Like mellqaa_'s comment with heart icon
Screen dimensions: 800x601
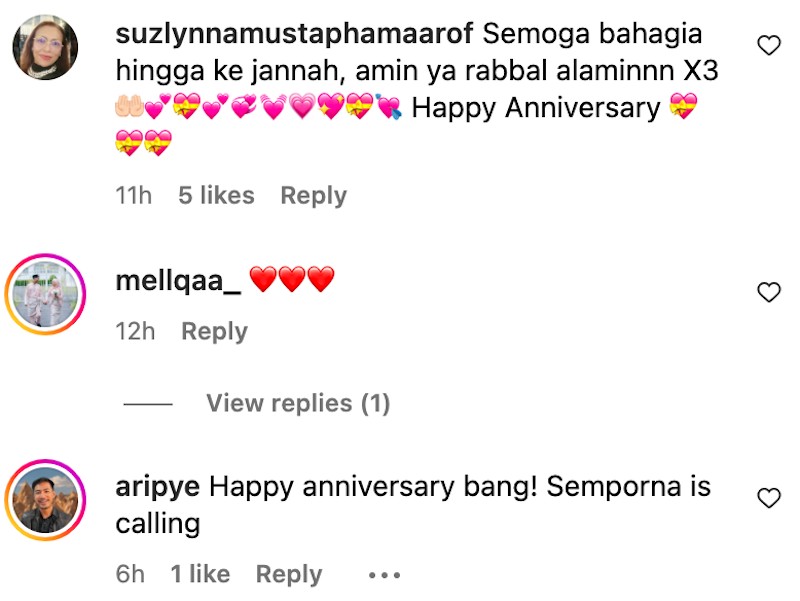tap(769, 292)
